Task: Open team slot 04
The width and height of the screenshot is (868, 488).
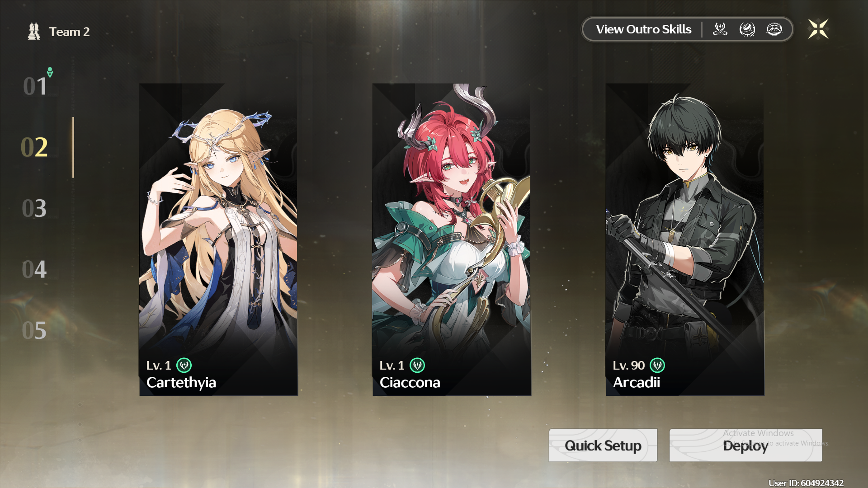Action: click(34, 269)
